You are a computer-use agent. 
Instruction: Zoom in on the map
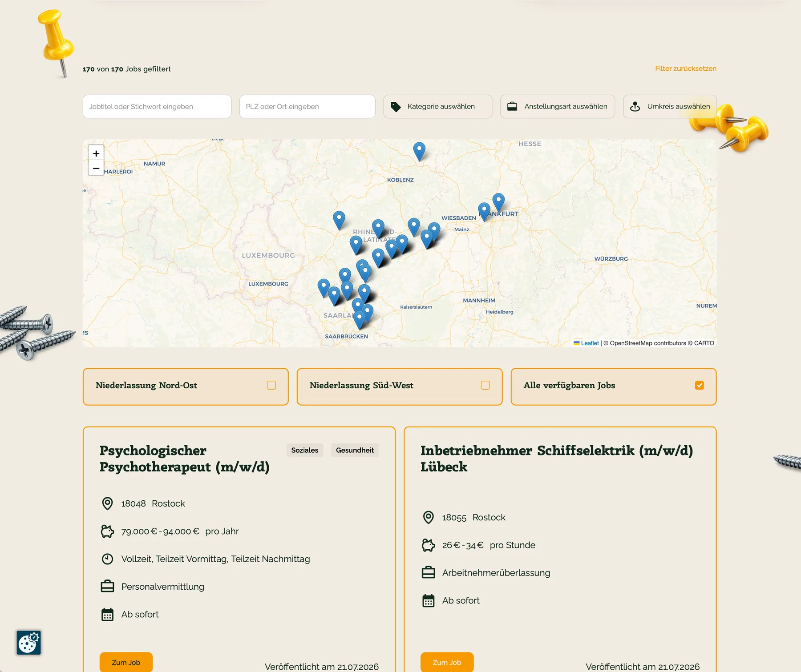click(x=96, y=153)
